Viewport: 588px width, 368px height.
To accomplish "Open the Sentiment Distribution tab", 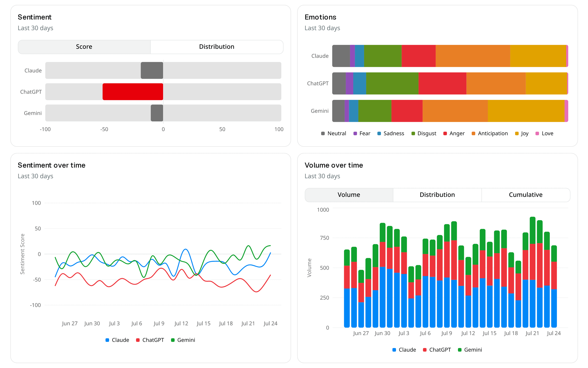I will point(217,47).
